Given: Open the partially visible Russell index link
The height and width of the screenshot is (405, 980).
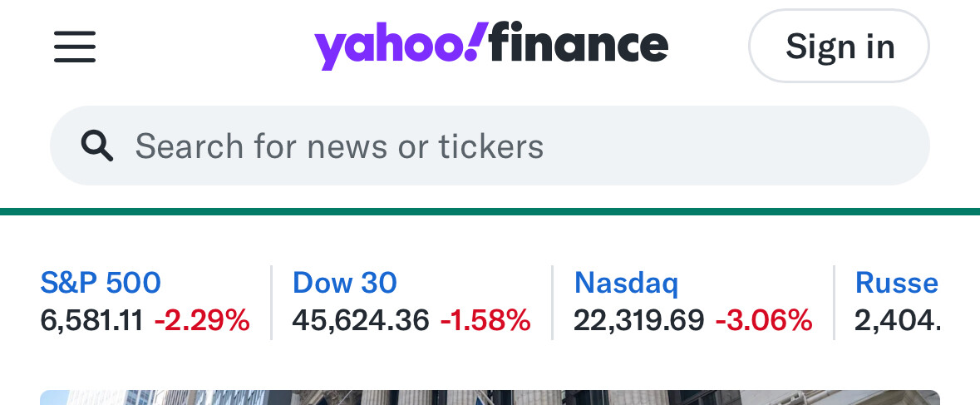Looking at the screenshot, I should coord(896,283).
